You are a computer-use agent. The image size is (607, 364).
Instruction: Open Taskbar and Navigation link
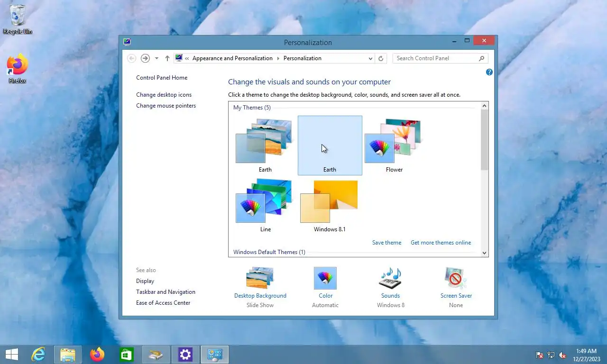166,292
